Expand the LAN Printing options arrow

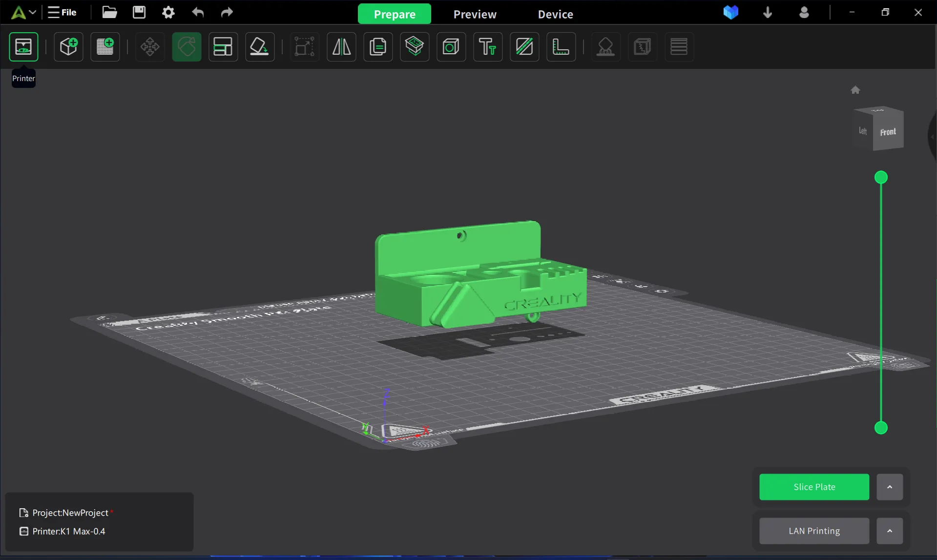889,531
